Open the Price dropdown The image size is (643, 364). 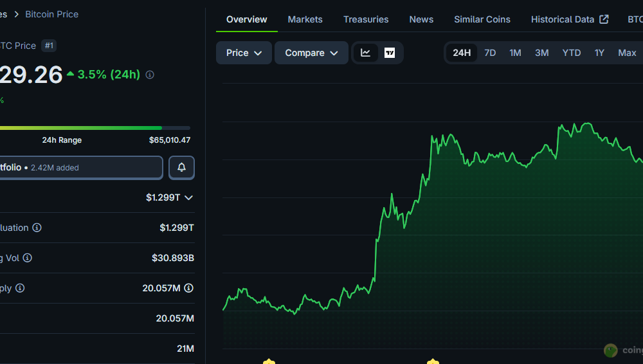[244, 53]
